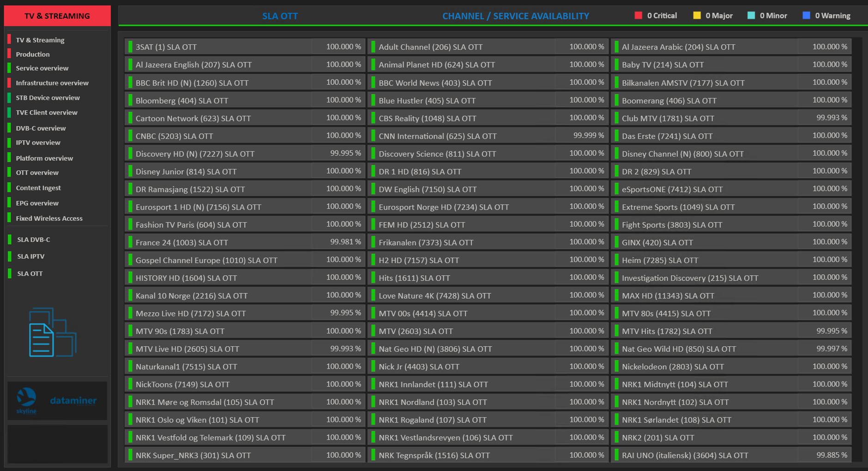Click the 99.997 % availability value
This screenshot has height=471, width=868.
pyautogui.click(x=832, y=348)
